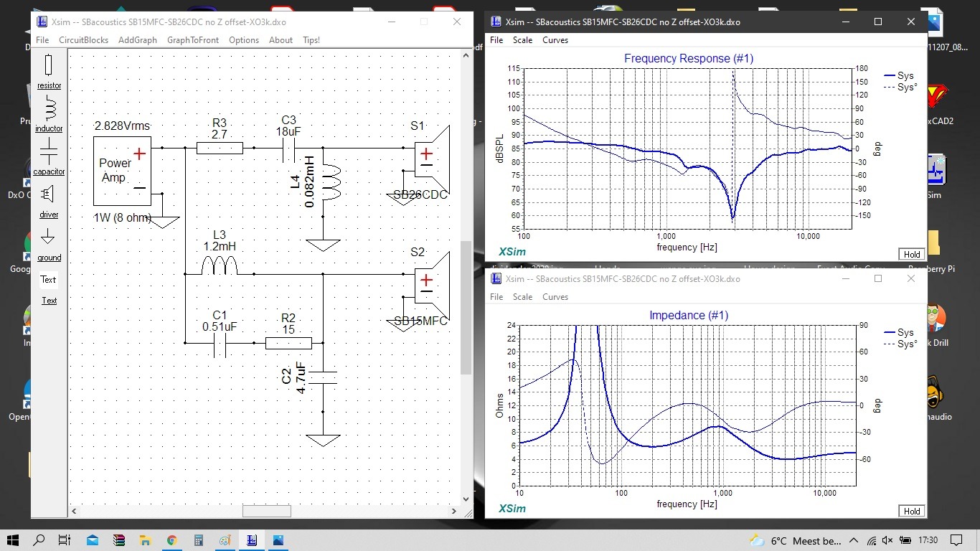Open the Mail app from the taskbar
Viewport: 980px width, 551px height.
[x=93, y=540]
